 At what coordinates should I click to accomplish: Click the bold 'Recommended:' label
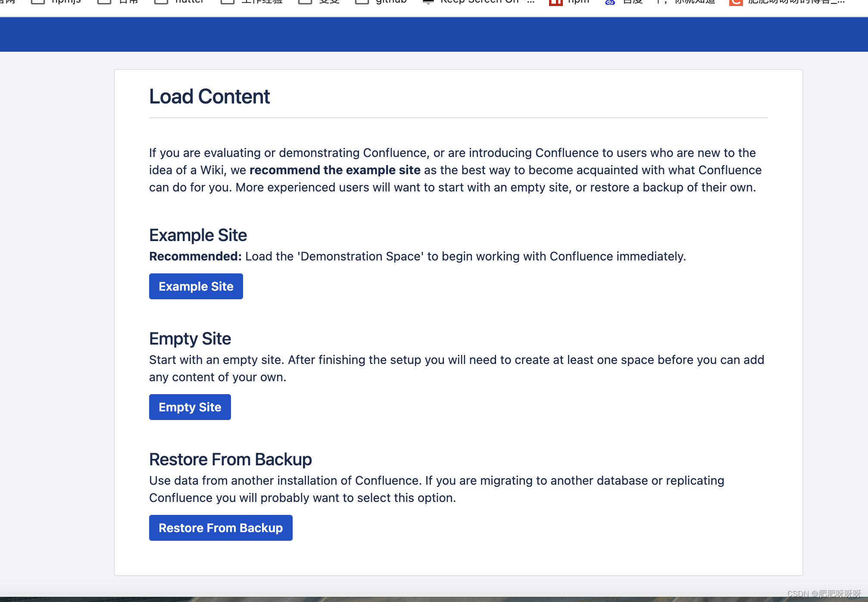click(195, 256)
